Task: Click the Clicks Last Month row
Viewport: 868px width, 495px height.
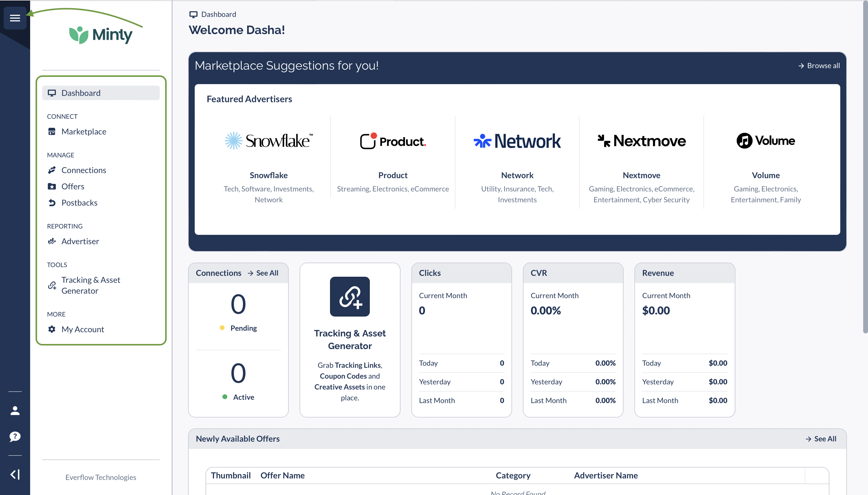Action: pyautogui.click(x=461, y=400)
